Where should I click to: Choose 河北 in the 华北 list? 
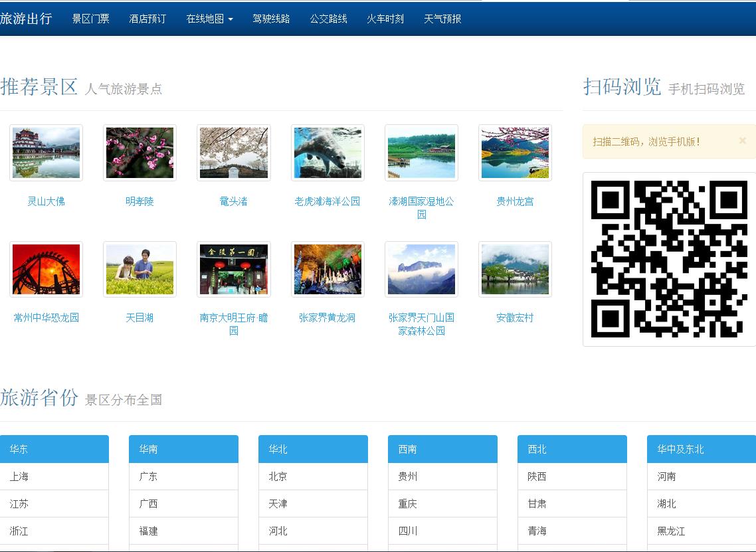314,531
